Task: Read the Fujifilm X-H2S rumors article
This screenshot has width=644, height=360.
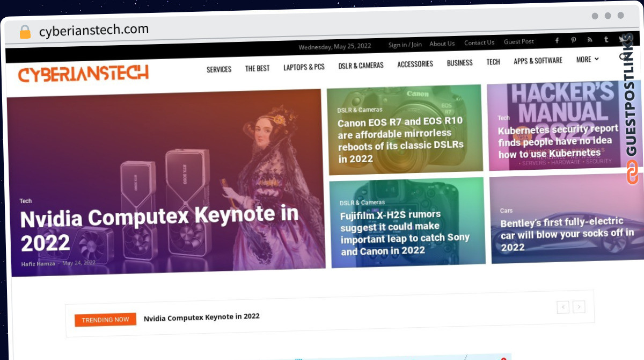Action: [405, 233]
